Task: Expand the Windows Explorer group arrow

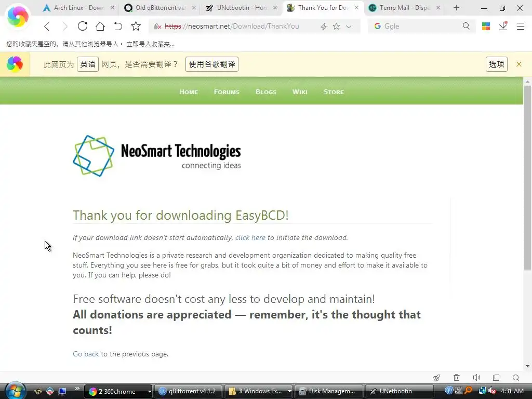Action: 289,392
